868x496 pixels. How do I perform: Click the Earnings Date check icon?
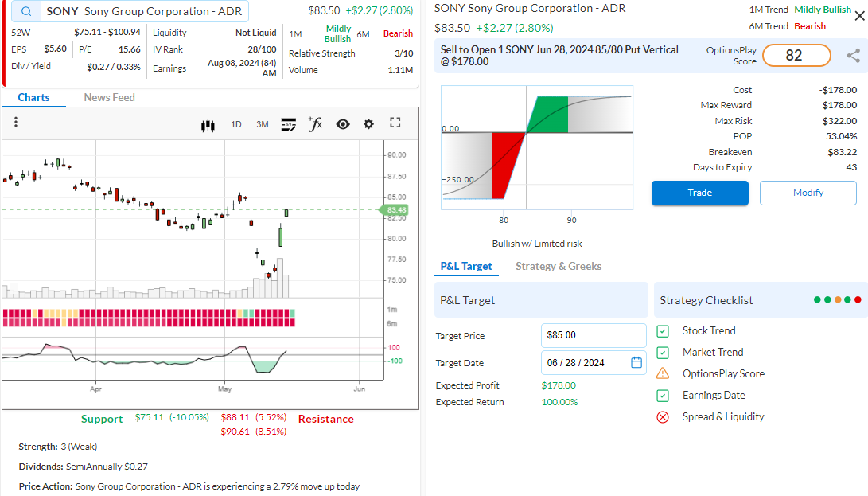pos(663,396)
